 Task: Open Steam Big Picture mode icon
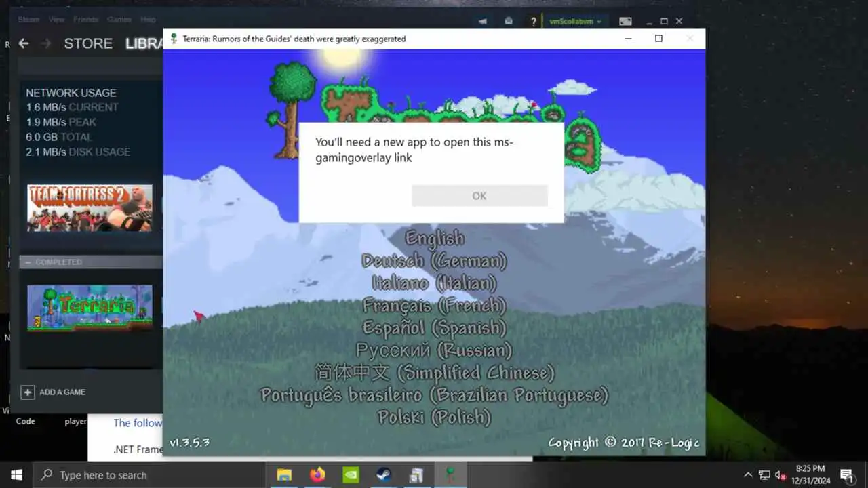pyautogui.click(x=625, y=21)
